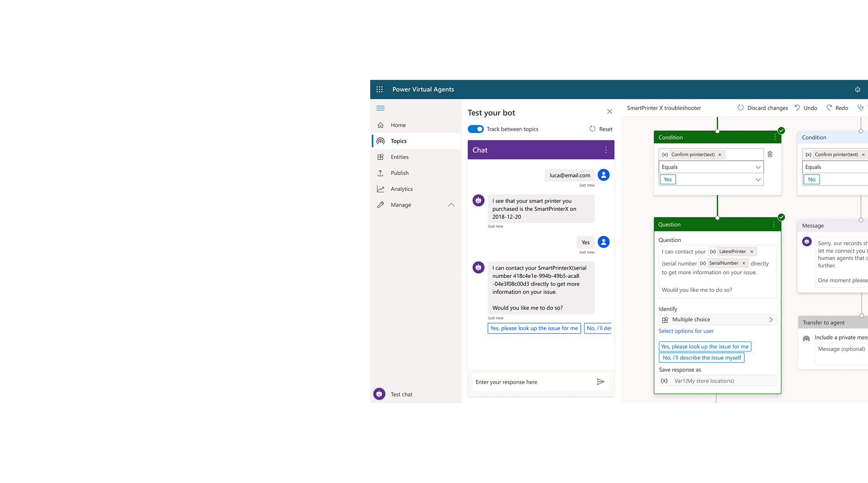The height and width of the screenshot is (483, 868).
Task: Click the bot icon in top header
Action: [x=858, y=89]
